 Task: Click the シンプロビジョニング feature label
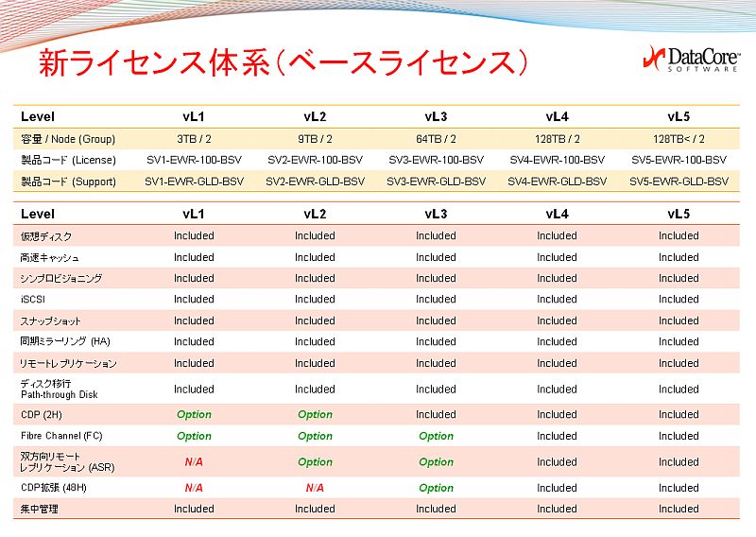pos(60,279)
